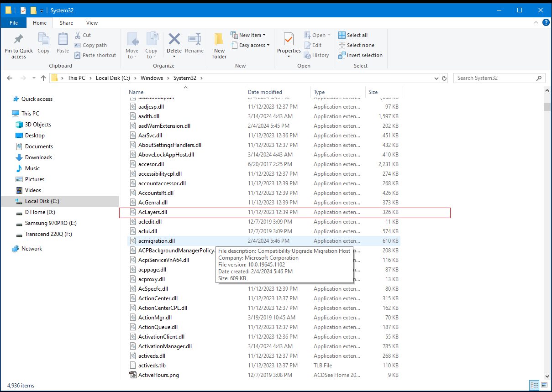Refresh the System32 folder view
This screenshot has width=552, height=392.
point(444,78)
